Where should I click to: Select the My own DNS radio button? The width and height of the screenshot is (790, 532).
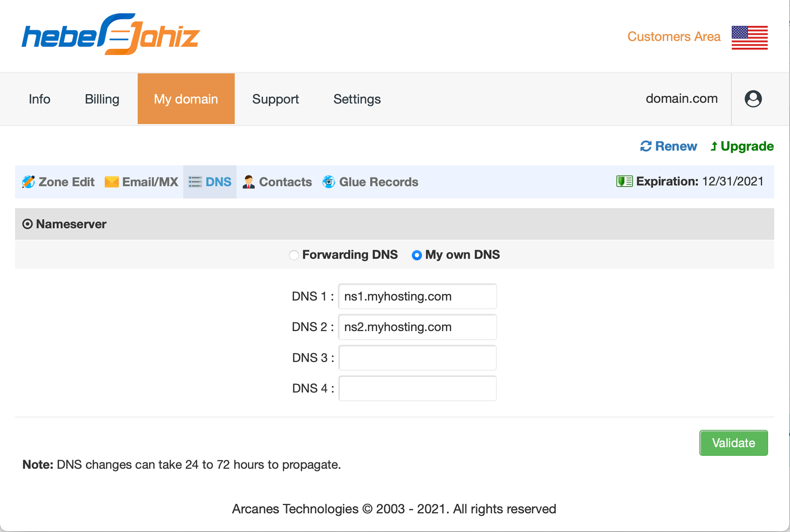pyautogui.click(x=417, y=255)
